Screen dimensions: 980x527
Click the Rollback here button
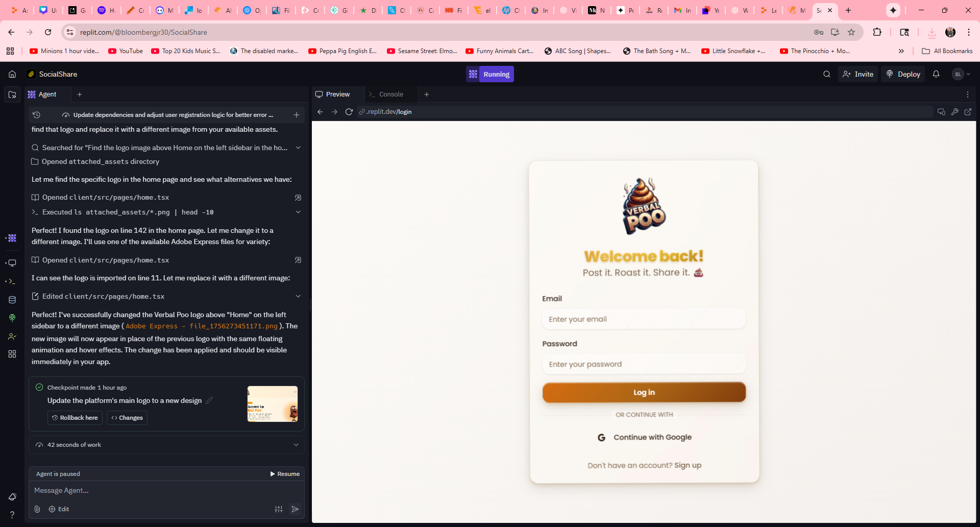(x=75, y=418)
